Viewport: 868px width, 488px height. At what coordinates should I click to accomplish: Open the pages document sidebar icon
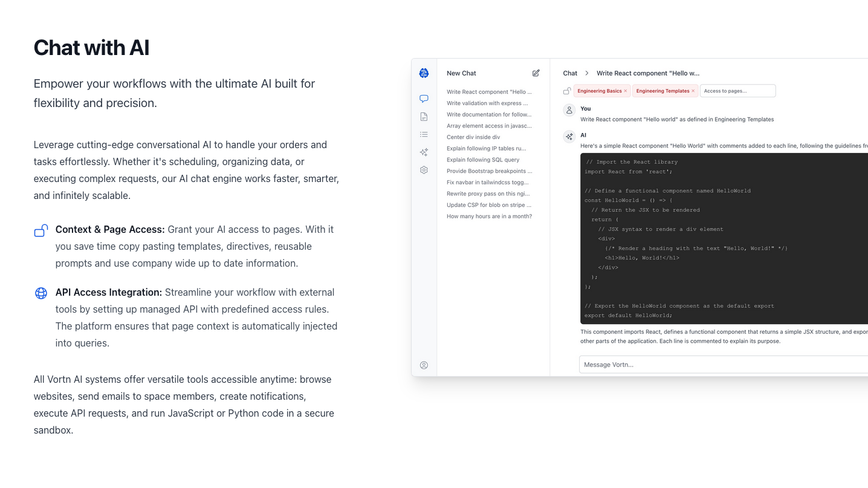tap(424, 117)
